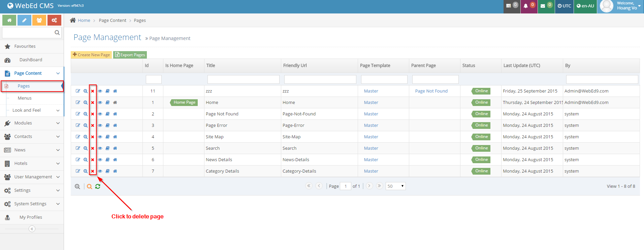Image resolution: width=644 pixels, height=250 pixels.
Task: Click the edit icon for Page Not Found row
Action: (78, 114)
